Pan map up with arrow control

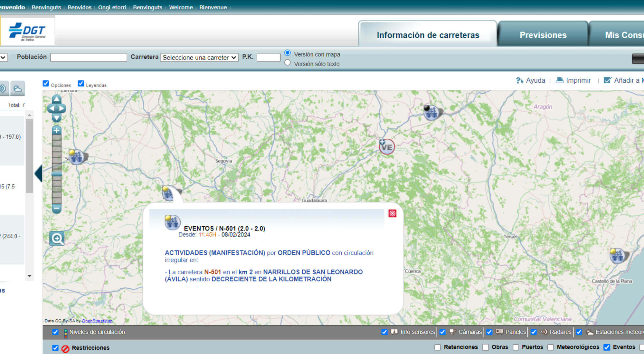57,99
